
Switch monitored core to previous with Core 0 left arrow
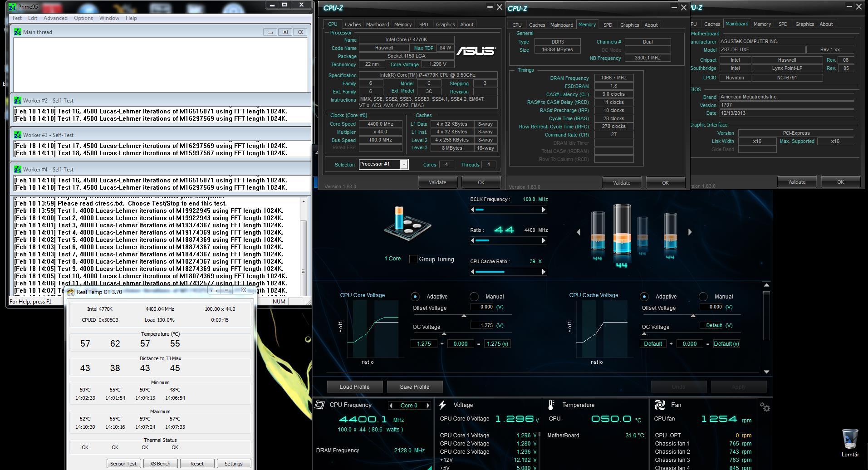[391, 406]
